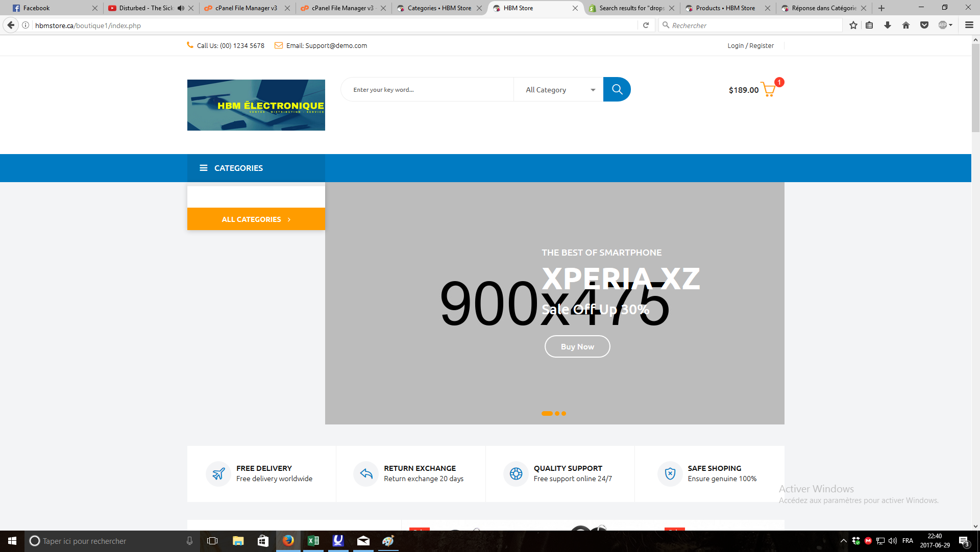The height and width of the screenshot is (552, 980).
Task: Open File Explorer from the taskbar
Action: pos(238,541)
